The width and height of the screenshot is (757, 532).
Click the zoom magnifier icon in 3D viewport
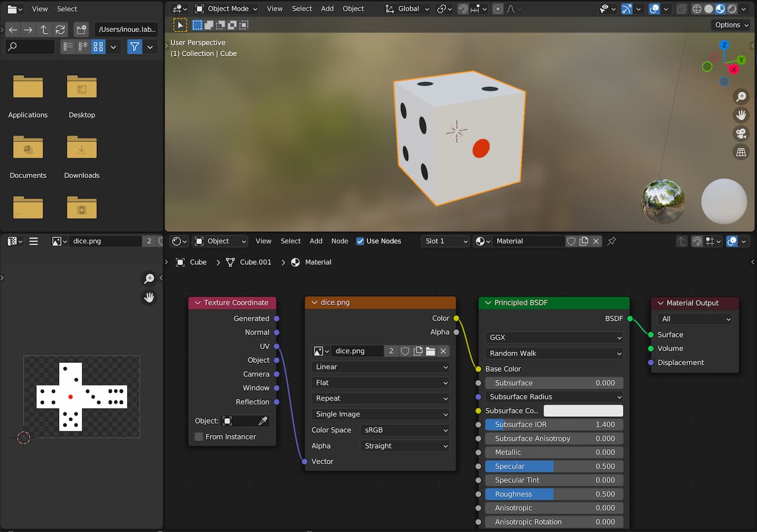coord(740,96)
